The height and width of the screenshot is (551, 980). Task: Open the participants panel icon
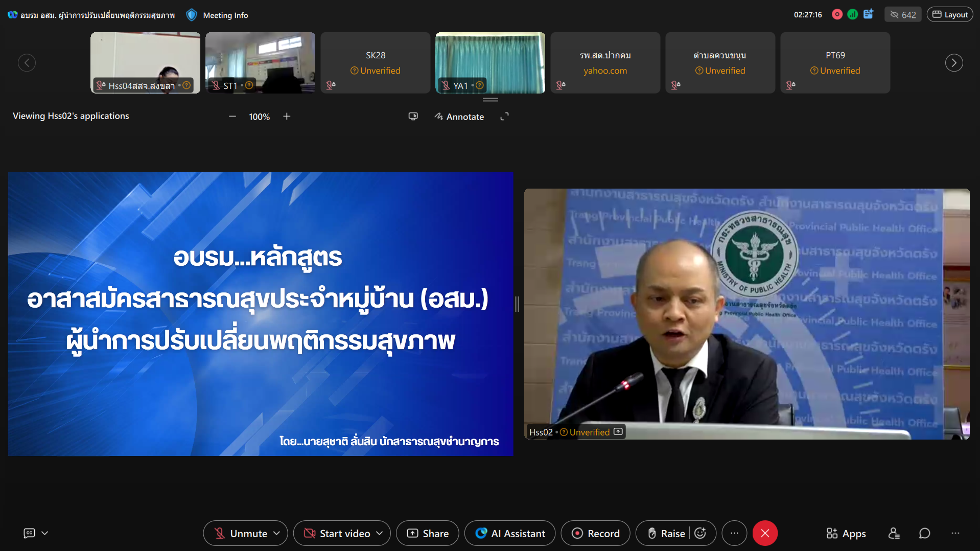point(894,533)
